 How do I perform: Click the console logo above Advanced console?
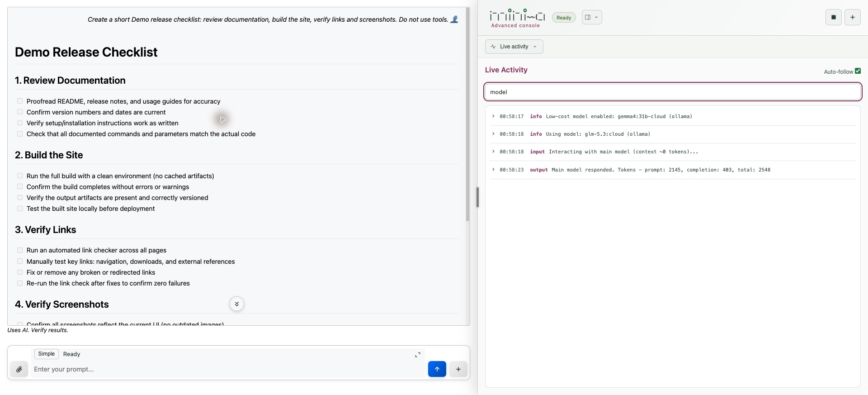[x=518, y=15]
